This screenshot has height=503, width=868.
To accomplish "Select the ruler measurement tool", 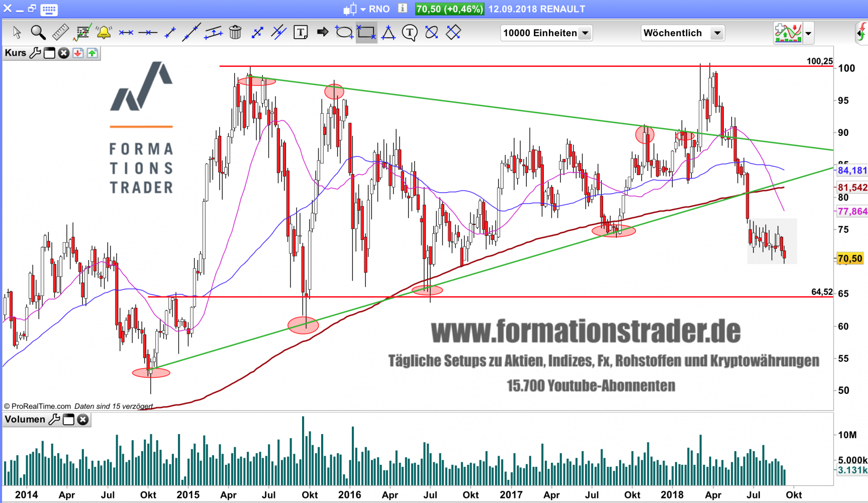I will 60,33.
